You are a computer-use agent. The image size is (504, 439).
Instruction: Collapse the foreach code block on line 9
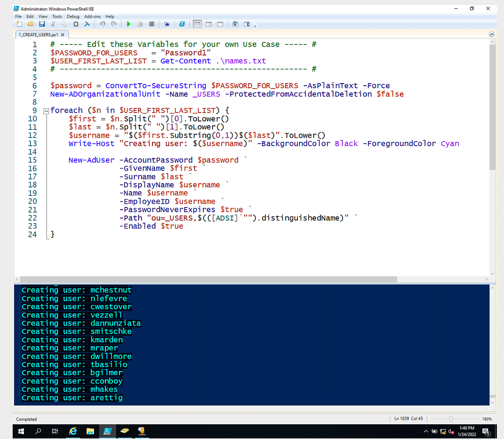(46, 110)
